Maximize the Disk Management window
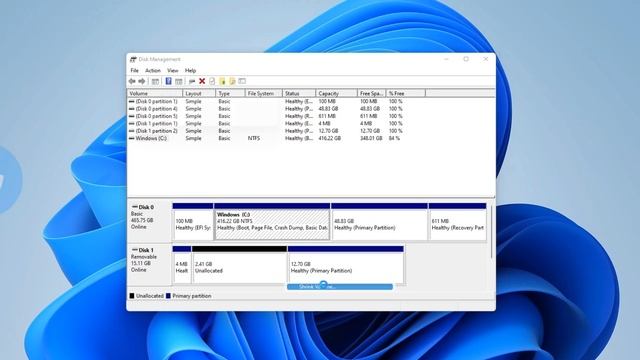Image resolution: width=640 pixels, height=360 pixels. tap(466, 59)
